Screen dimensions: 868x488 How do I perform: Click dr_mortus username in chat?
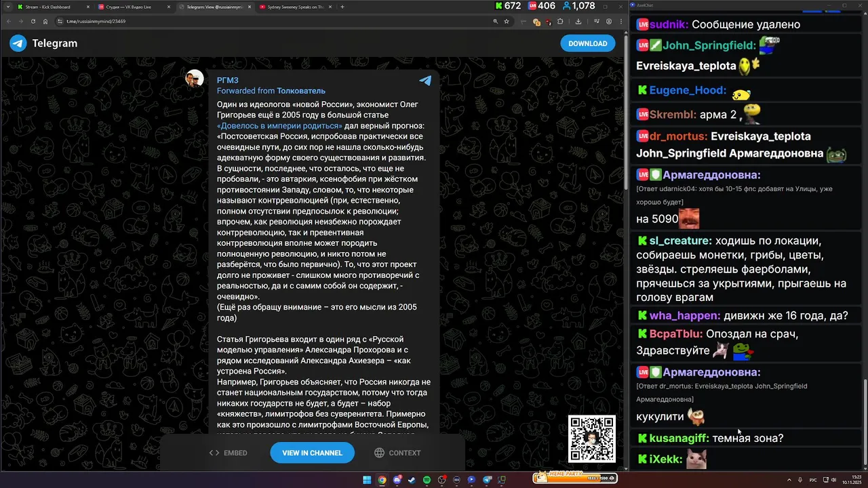679,136
